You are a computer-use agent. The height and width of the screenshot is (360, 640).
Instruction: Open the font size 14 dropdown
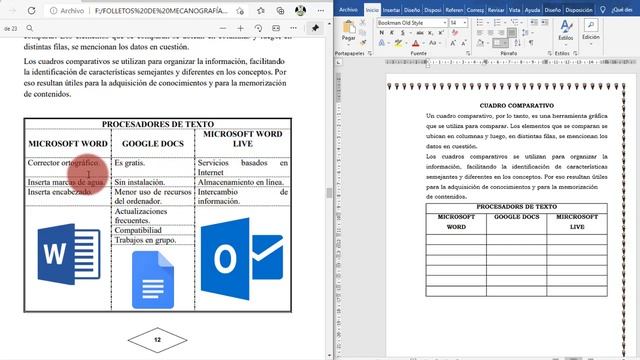[465, 23]
